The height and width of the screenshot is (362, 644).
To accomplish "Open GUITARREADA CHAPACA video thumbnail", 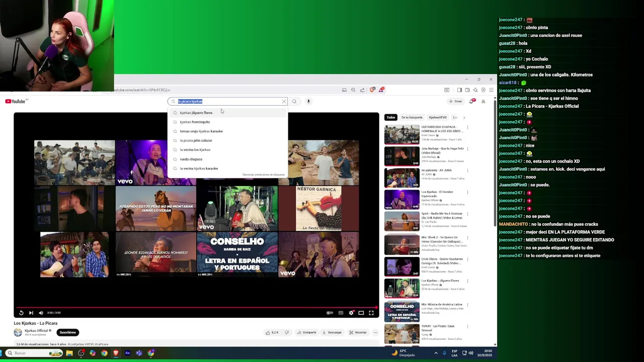I will tap(401, 134).
